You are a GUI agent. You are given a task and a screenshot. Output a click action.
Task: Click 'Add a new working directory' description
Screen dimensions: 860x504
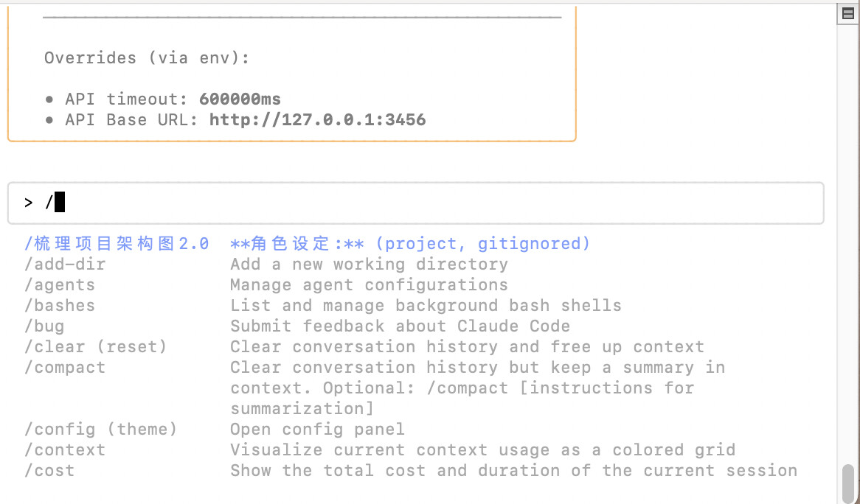click(369, 264)
